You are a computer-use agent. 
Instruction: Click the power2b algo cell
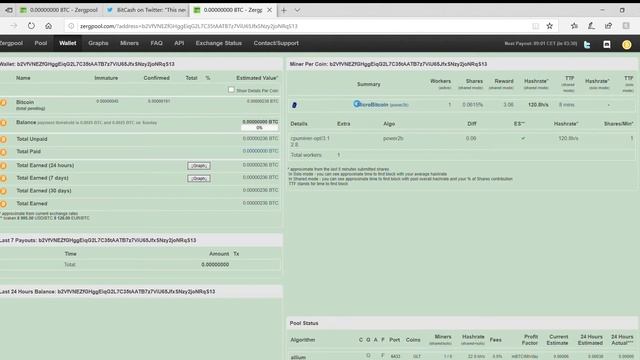pyautogui.click(x=393, y=138)
